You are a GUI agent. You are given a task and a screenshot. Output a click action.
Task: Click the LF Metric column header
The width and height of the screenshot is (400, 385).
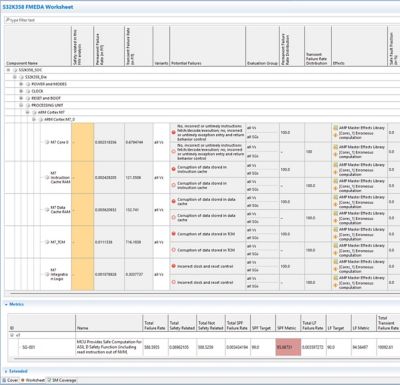[364, 322]
